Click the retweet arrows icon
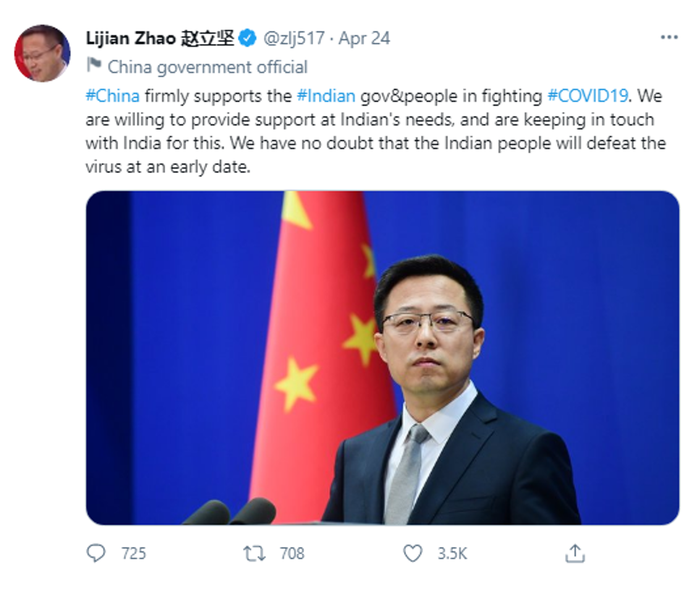 254,554
